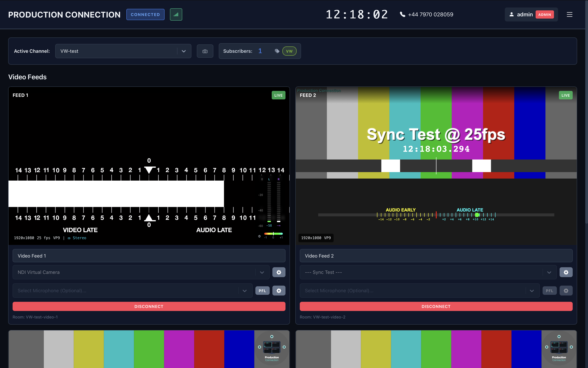
Task: Open the statistics bar chart panel
Action: [176, 14]
